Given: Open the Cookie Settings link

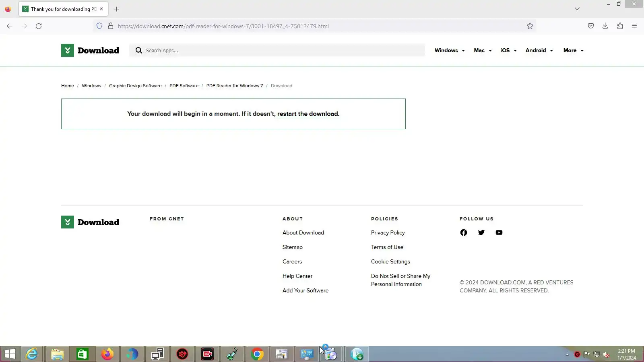Looking at the screenshot, I should (x=390, y=261).
